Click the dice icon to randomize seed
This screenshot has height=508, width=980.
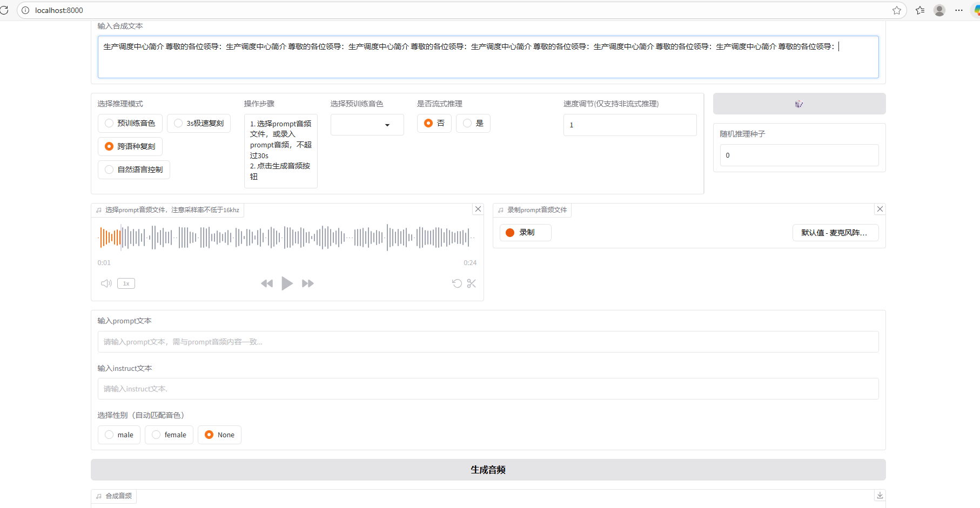[x=799, y=104]
